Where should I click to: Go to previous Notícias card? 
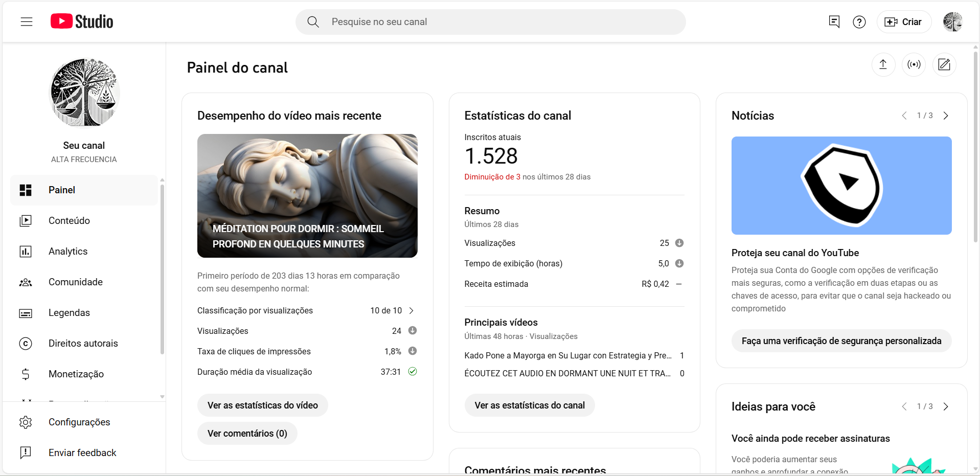point(904,116)
